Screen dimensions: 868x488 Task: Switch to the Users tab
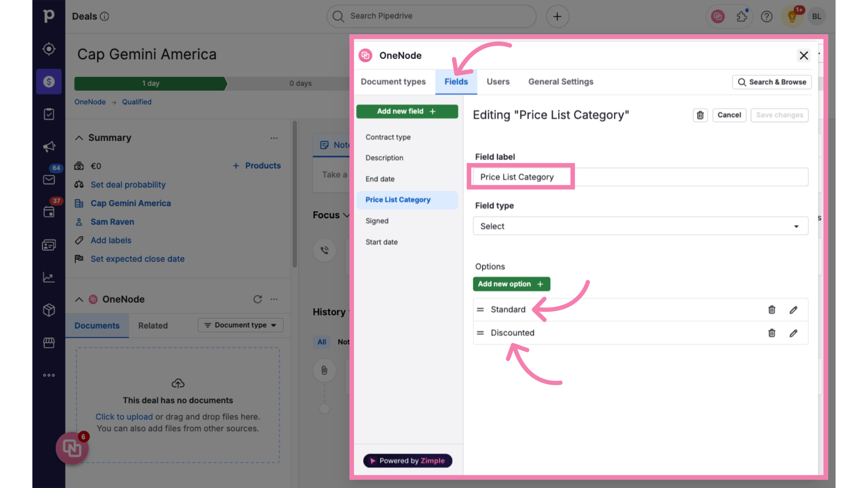(x=498, y=82)
